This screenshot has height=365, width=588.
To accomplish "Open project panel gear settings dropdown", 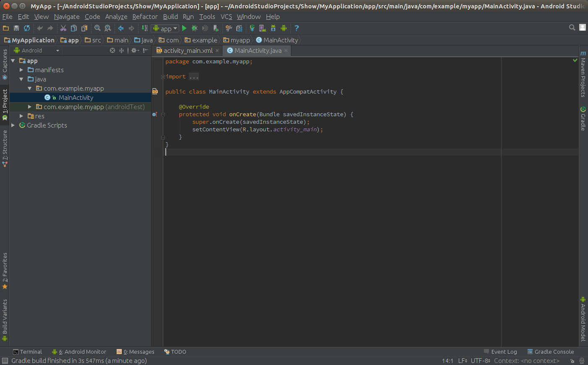I will 135,50.
